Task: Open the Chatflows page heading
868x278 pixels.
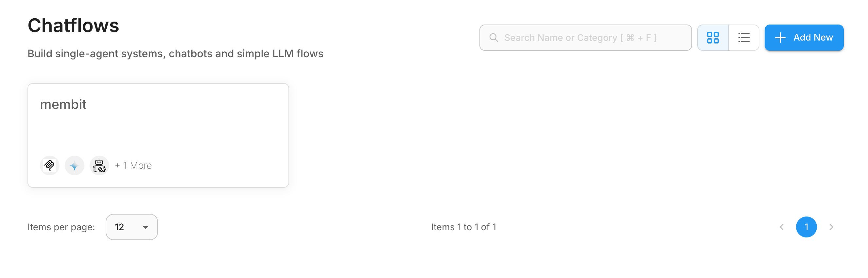Action: coord(74,25)
